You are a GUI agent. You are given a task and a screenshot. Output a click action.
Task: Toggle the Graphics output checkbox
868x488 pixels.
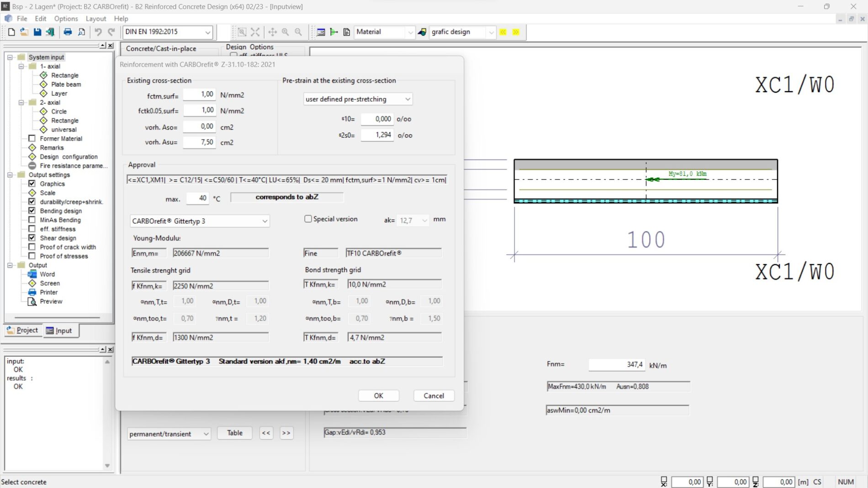click(x=32, y=184)
